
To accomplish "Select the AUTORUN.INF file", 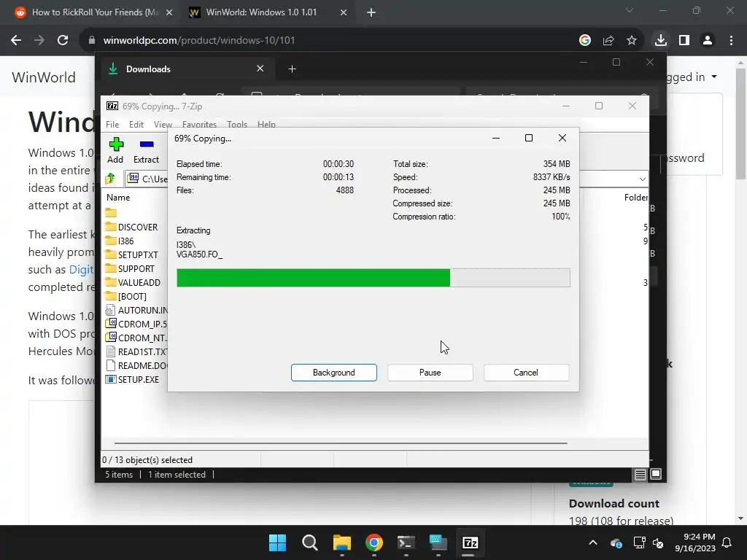I will coord(136,310).
